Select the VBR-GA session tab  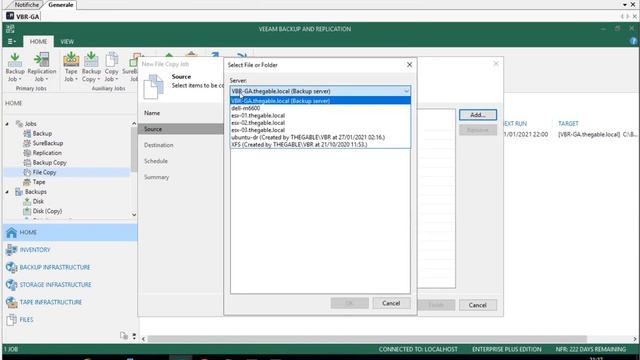coord(23,16)
